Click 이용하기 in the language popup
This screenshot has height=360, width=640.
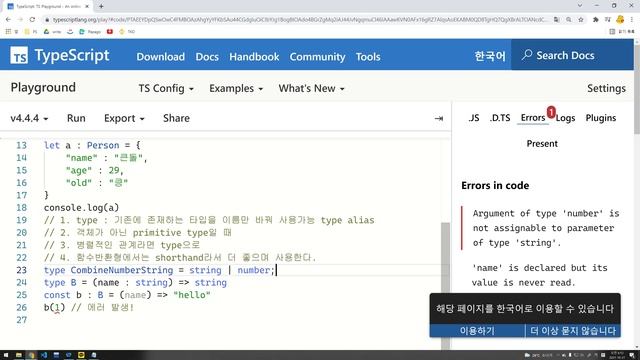click(x=477, y=331)
